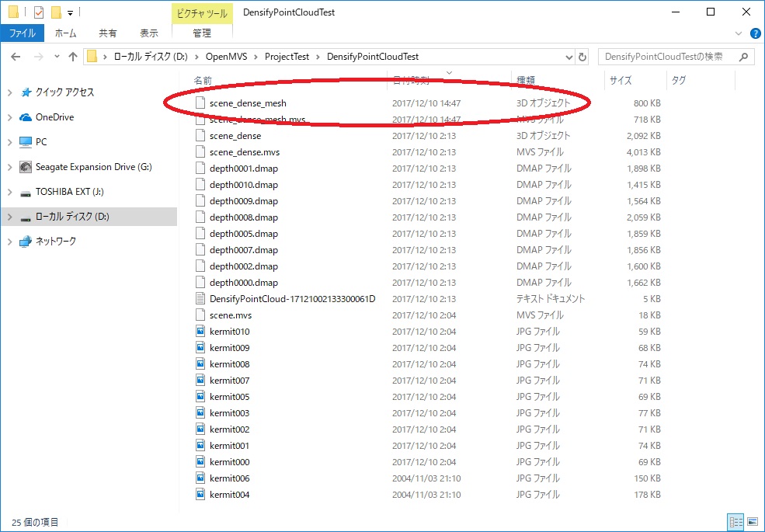
Task: Sort by 名前 column header
Action: [x=203, y=81]
